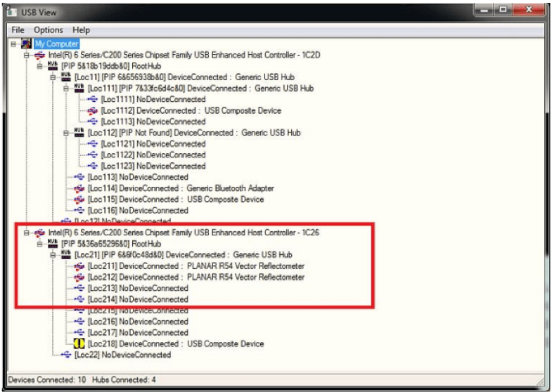Click the reflectometer device icon at Loc211

tap(79, 266)
